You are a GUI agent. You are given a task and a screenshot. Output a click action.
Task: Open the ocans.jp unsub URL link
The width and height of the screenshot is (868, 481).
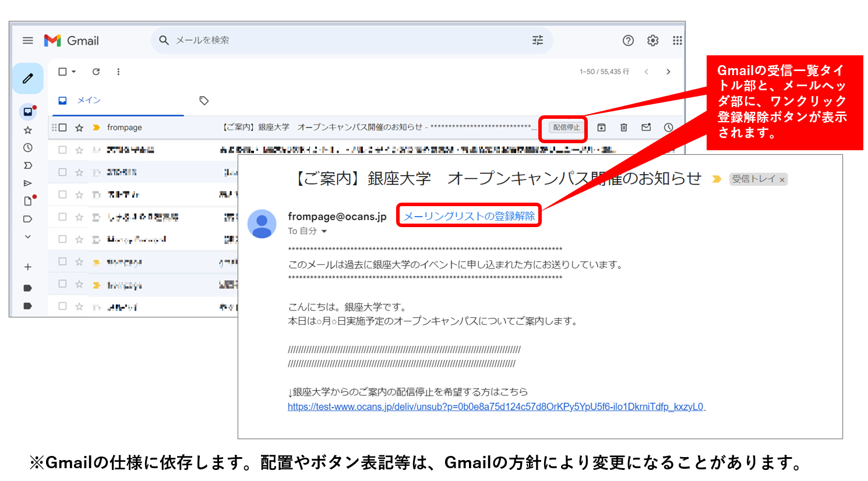point(496,406)
